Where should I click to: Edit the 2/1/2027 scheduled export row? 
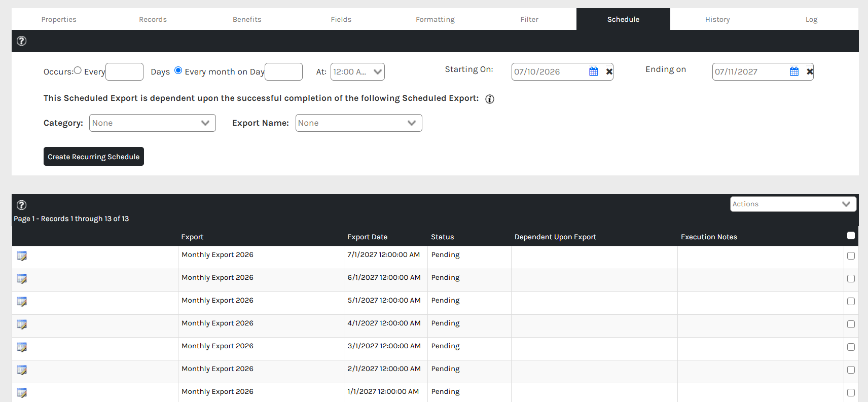pyautogui.click(x=22, y=370)
